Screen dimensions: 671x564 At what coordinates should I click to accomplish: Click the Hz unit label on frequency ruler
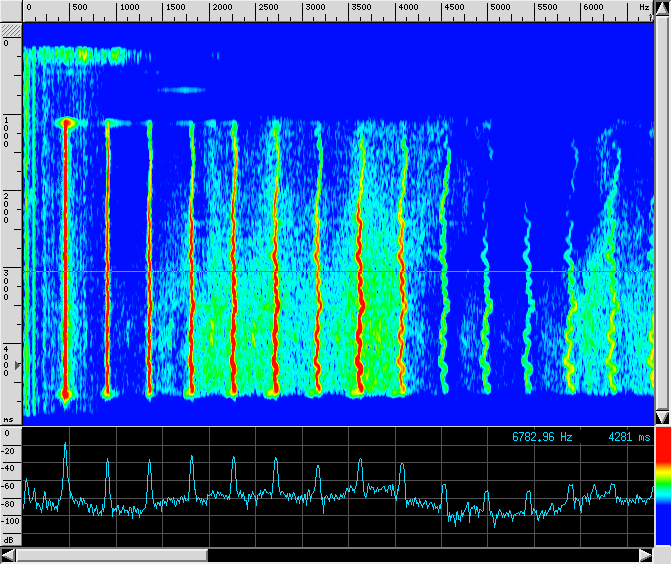pos(643,7)
